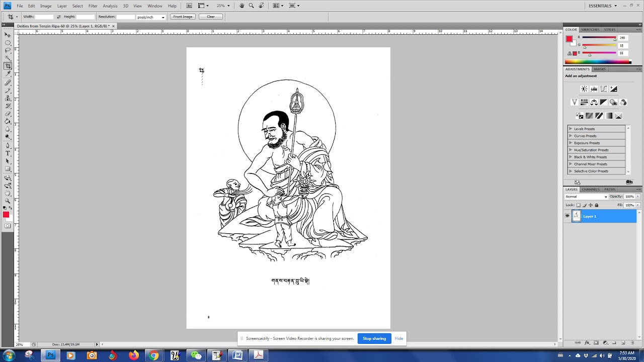644x362 pixels.
Task: Select Layer 1 thumbnail
Action: [x=577, y=216]
